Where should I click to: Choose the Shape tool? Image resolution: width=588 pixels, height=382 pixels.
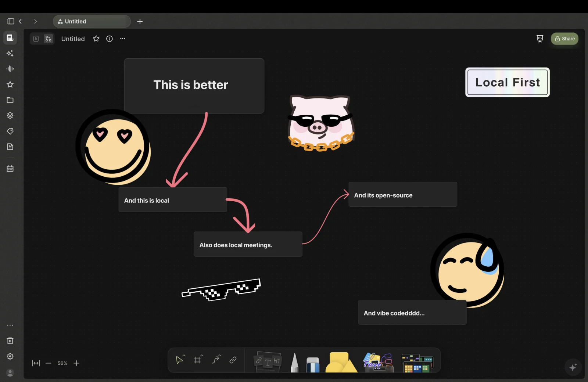[x=341, y=362]
